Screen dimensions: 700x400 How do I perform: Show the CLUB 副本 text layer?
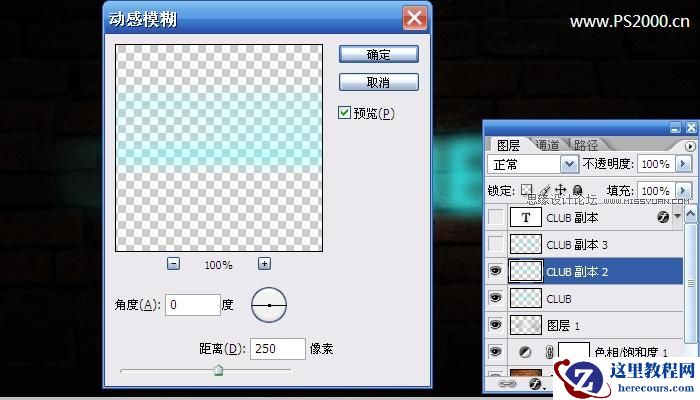tap(496, 217)
